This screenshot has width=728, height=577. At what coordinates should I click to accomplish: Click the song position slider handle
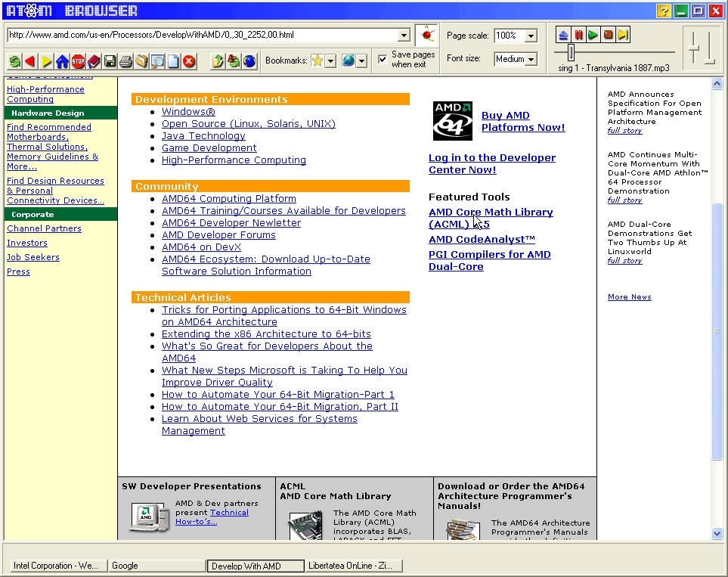[x=571, y=52]
